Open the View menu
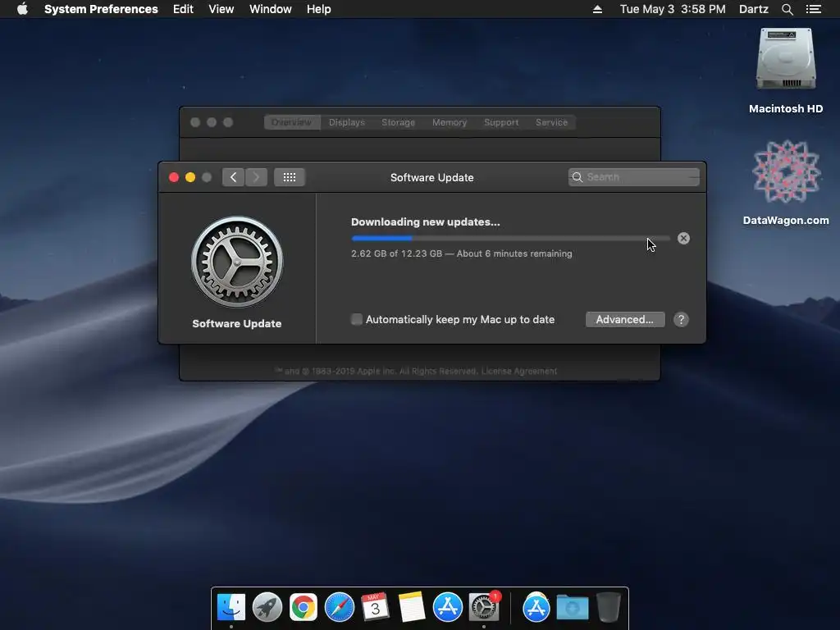840x630 pixels. [221, 9]
